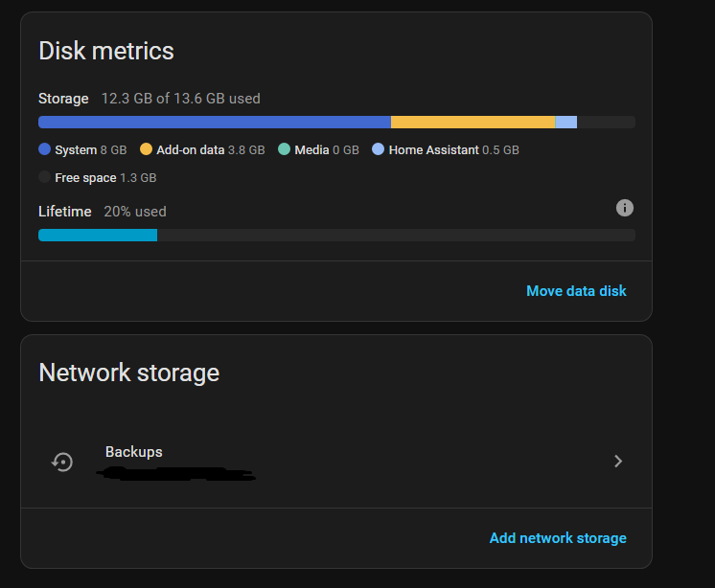Click the 12.3 GB of 13.6 GB used text
The width and height of the screenshot is (715, 588).
pyautogui.click(x=181, y=99)
